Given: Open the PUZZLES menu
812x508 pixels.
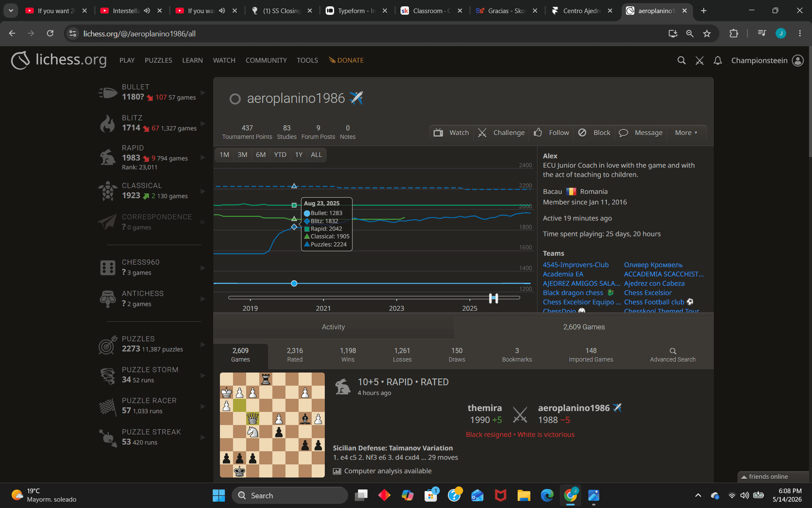Looking at the screenshot, I should tap(158, 60).
